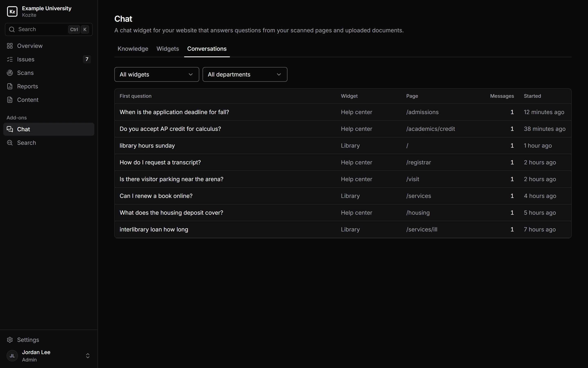This screenshot has width=588, height=368.
Task: Switch to the Widgets tab
Action: coord(168,49)
